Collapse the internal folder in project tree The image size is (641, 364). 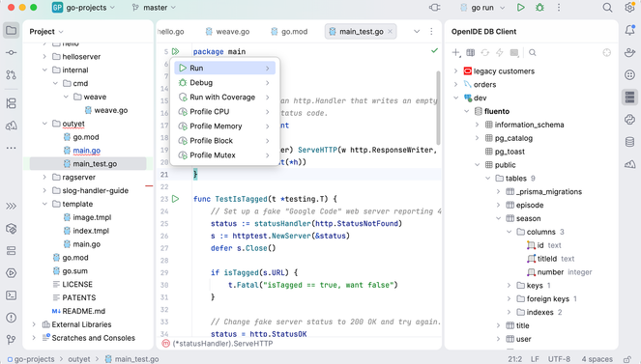[x=44, y=70]
